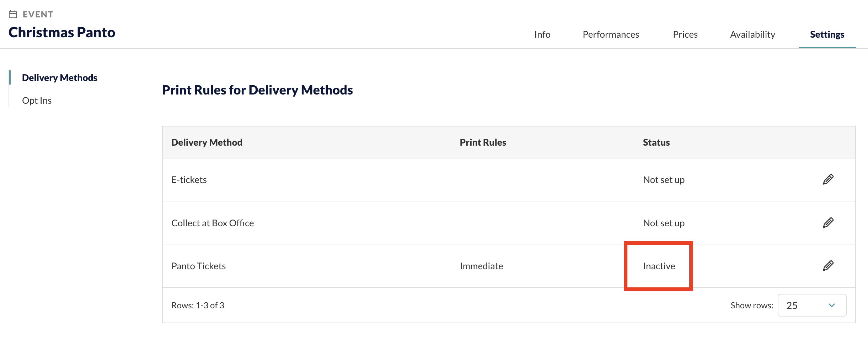Click the Delivery Method column header
Viewport: 868px width, 346px height.
207,142
